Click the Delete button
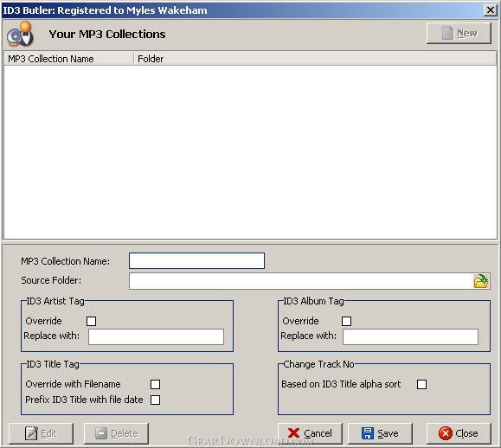Image resolution: width=501 pixels, height=448 pixels. tap(116, 433)
